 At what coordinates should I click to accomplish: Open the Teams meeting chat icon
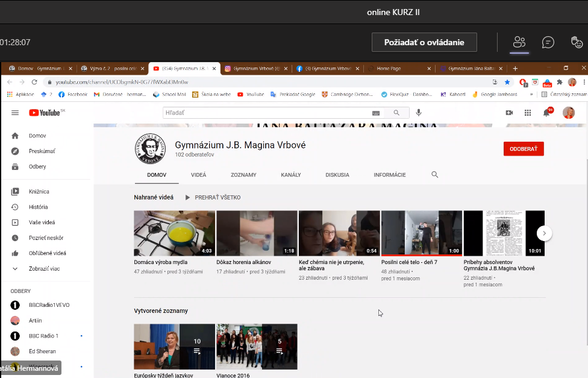548,42
